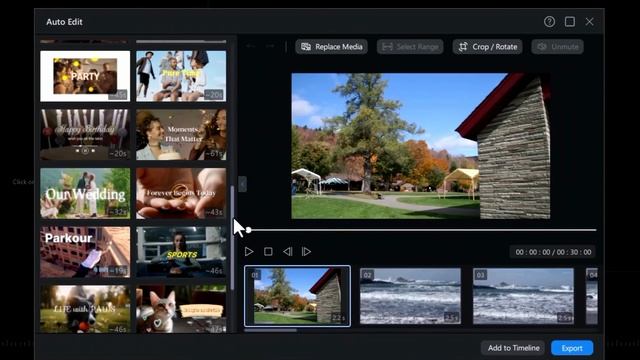
Task: Select partially visible clip 04
Action: 592,296
